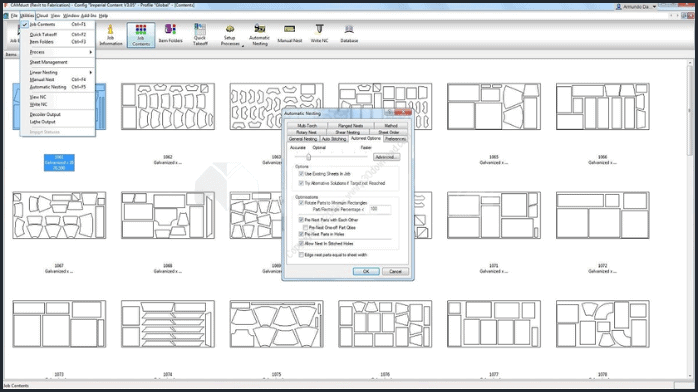Viewport: 698px width, 392px height.
Task: Open Database toolbar icon
Action: [x=349, y=35]
